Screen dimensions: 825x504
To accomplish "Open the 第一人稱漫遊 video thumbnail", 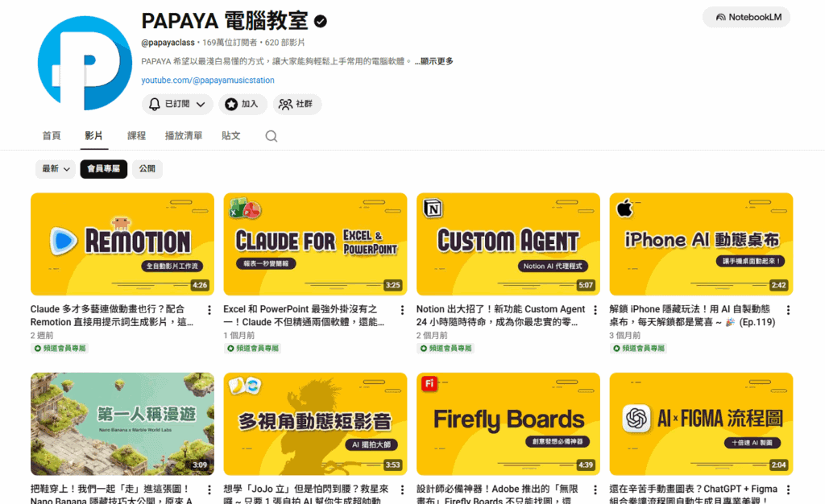I will click(122, 423).
